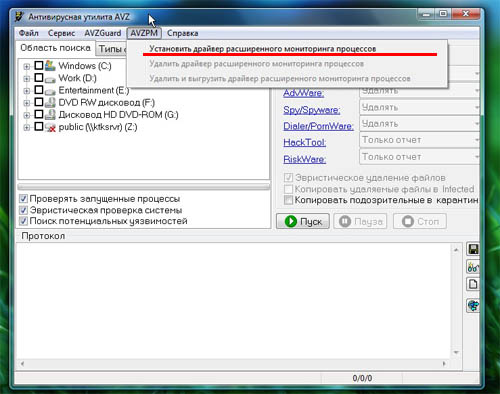Viewport: 500px width, 394px height.
Task: Check the Windows (C:) drive checkbox
Action: point(39,65)
